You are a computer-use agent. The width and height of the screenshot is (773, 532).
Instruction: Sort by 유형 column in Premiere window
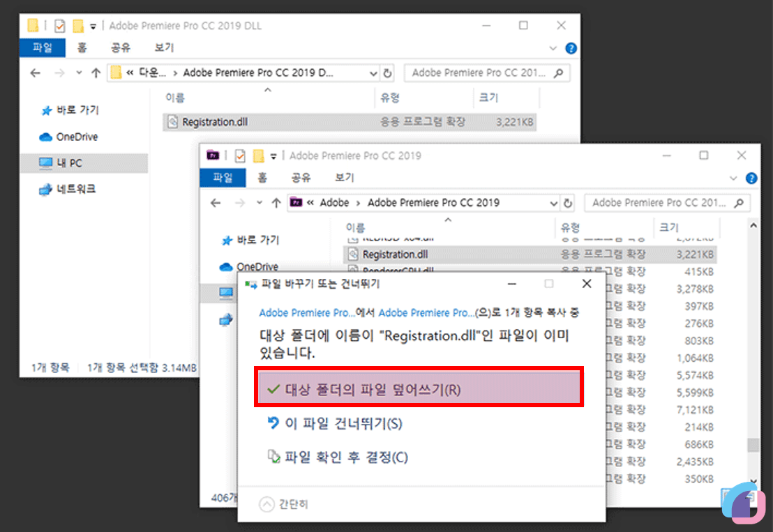pyautogui.click(x=570, y=227)
